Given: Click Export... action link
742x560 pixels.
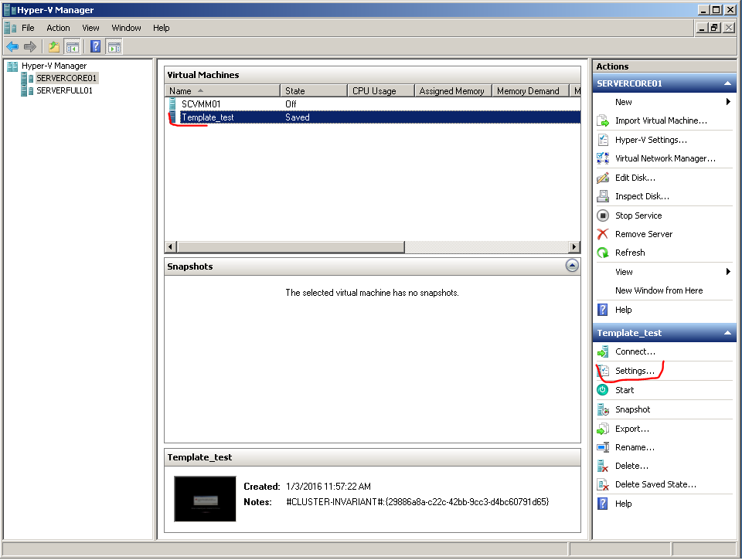Looking at the screenshot, I should tap(632, 429).
